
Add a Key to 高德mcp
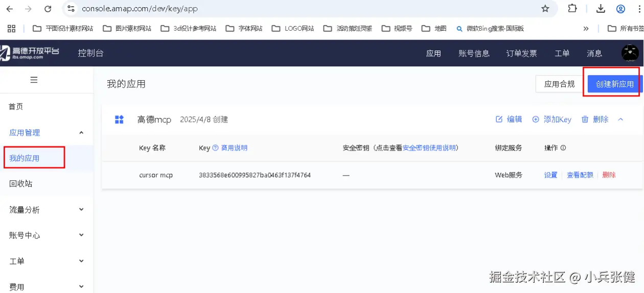551,119
